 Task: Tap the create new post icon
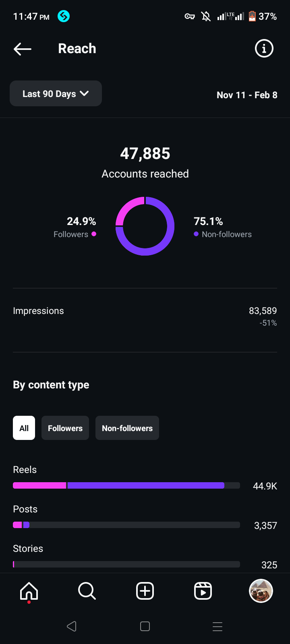click(145, 591)
